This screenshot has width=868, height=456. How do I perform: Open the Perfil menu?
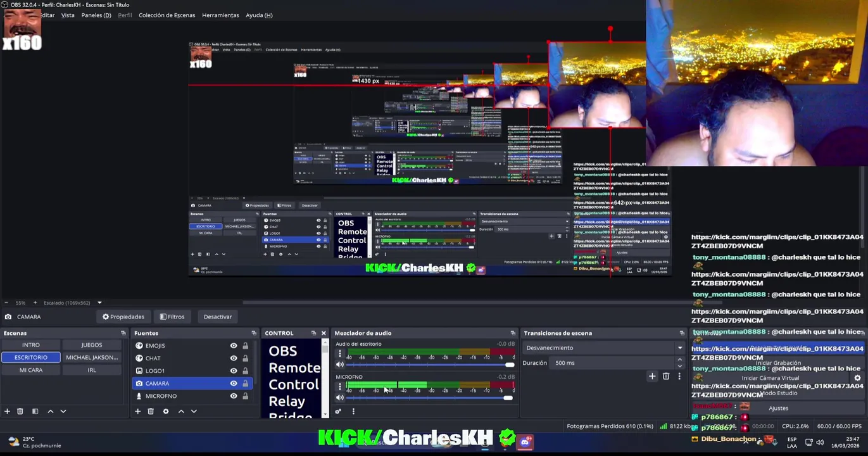click(125, 15)
